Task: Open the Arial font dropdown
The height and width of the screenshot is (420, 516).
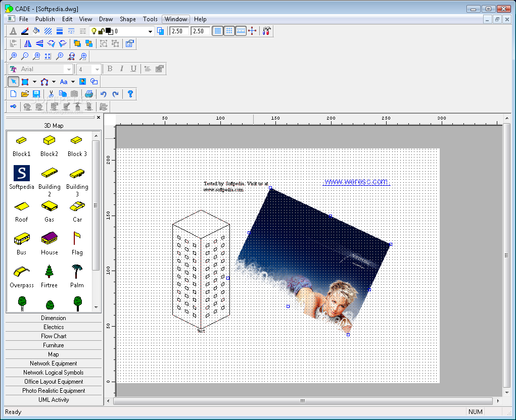Action: click(x=68, y=69)
